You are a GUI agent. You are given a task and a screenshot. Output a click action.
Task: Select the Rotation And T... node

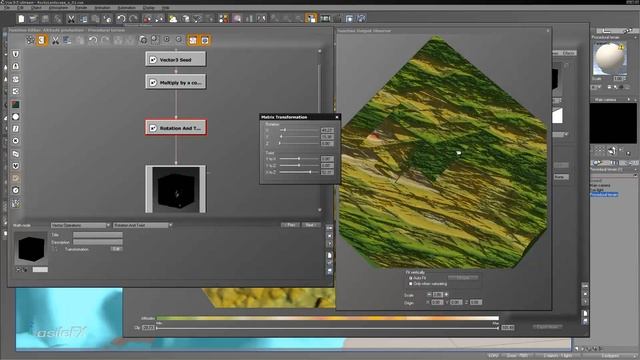(176, 128)
